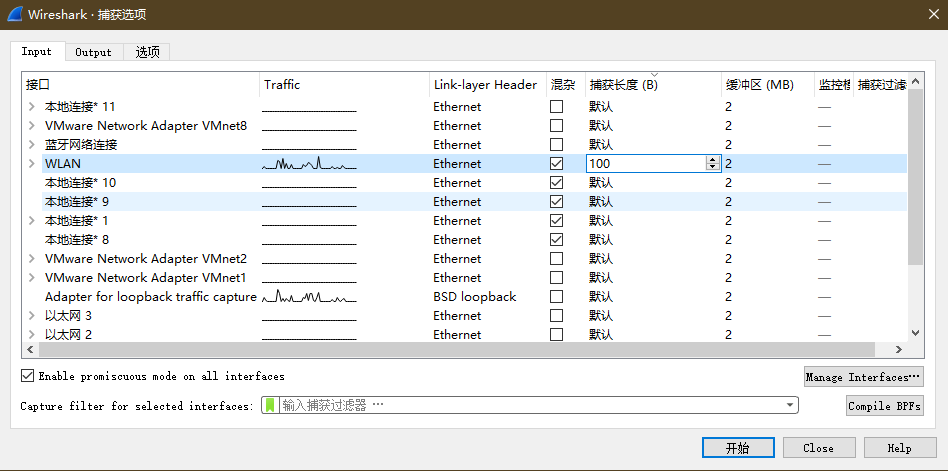Toggle promiscuous checkbox for 以太网 2
The width and height of the screenshot is (948, 471).
(556, 334)
